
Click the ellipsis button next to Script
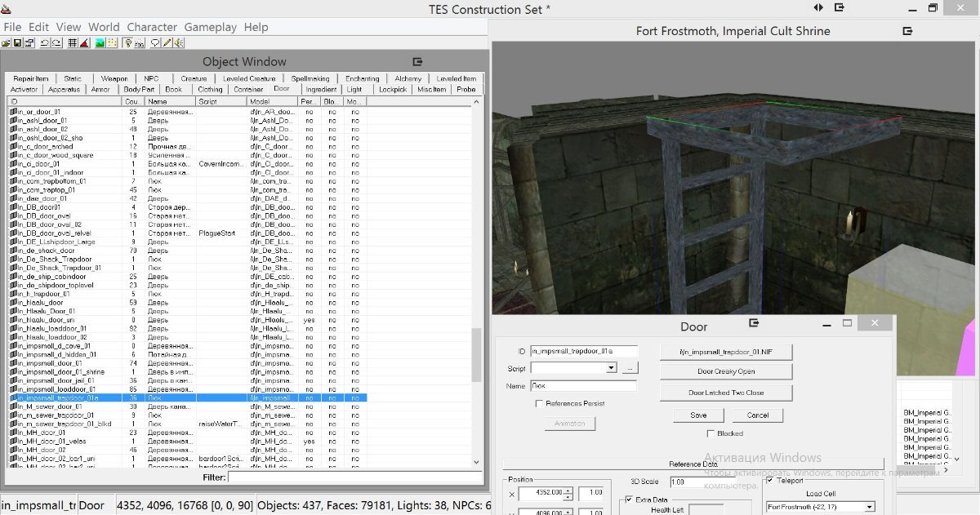pyautogui.click(x=629, y=369)
